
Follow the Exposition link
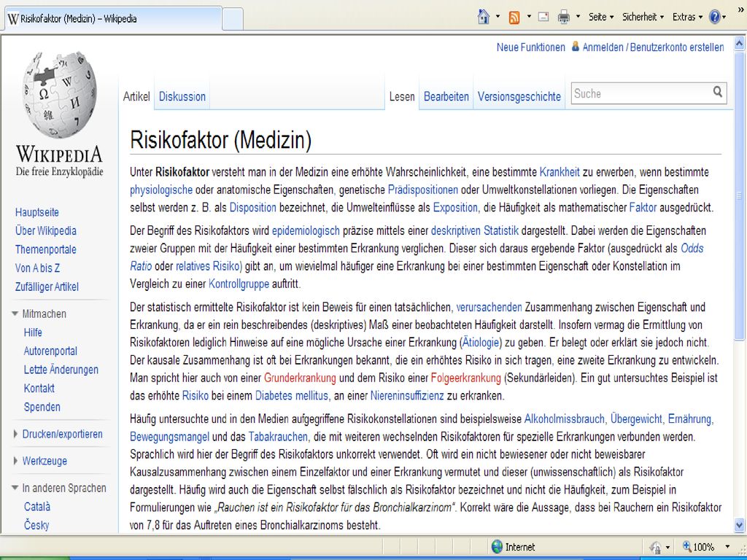[455, 208]
